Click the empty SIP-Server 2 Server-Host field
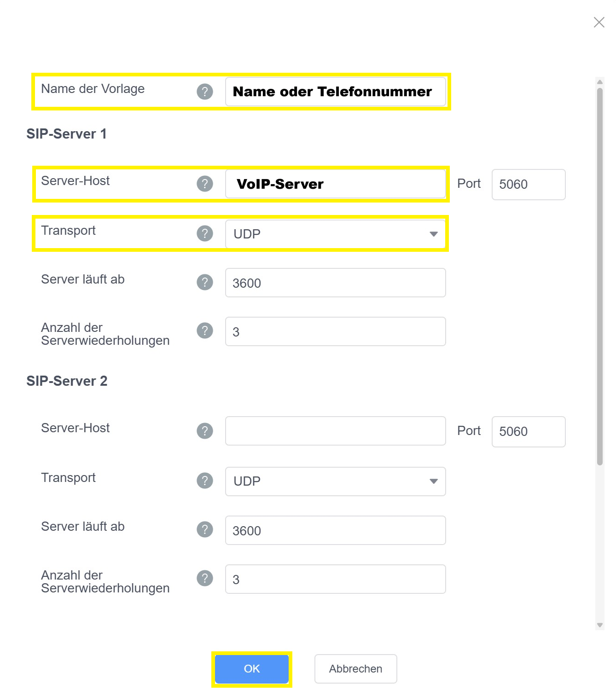 (335, 431)
